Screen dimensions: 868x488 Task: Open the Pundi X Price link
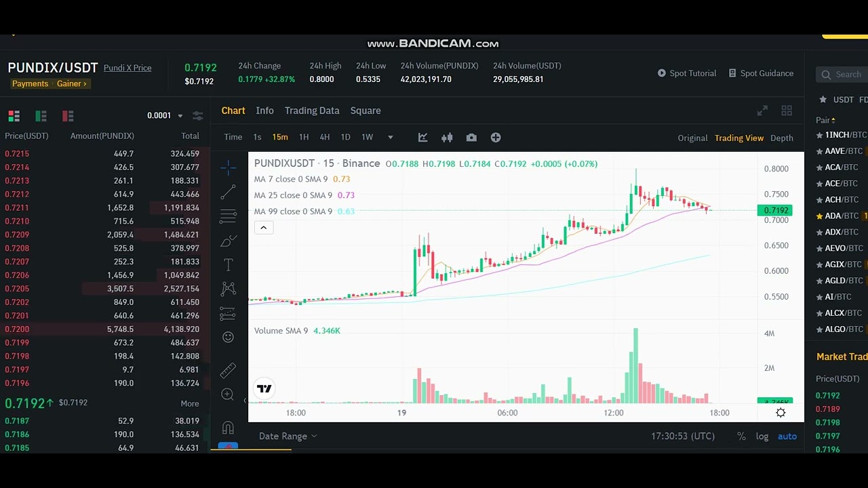[x=127, y=68]
